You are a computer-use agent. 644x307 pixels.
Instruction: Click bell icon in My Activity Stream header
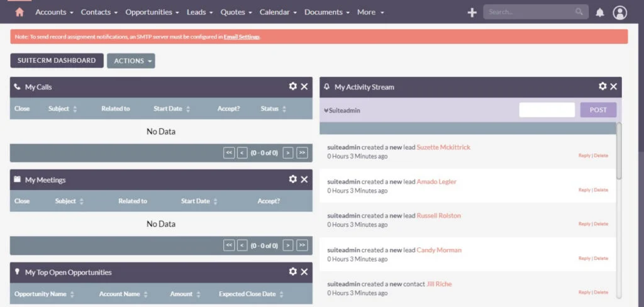point(327,87)
